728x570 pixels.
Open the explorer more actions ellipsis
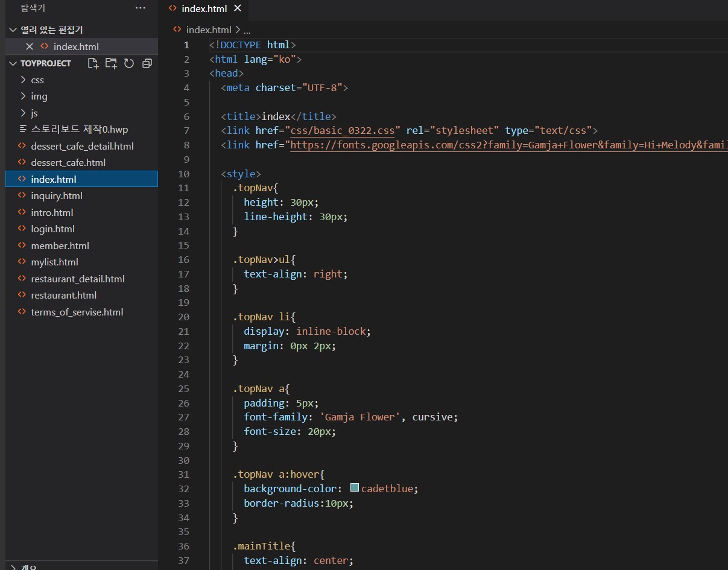[141, 8]
